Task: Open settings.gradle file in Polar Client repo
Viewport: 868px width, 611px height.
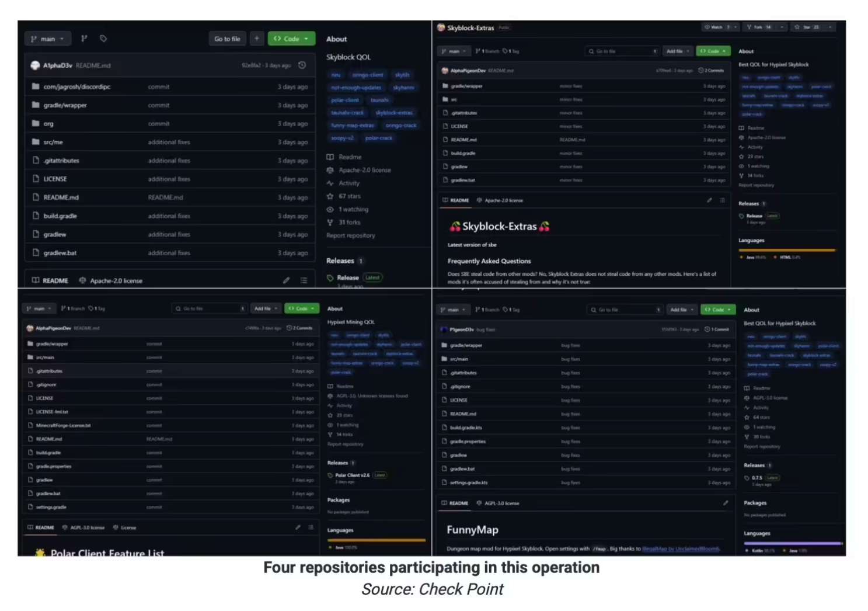Action: coord(51,507)
